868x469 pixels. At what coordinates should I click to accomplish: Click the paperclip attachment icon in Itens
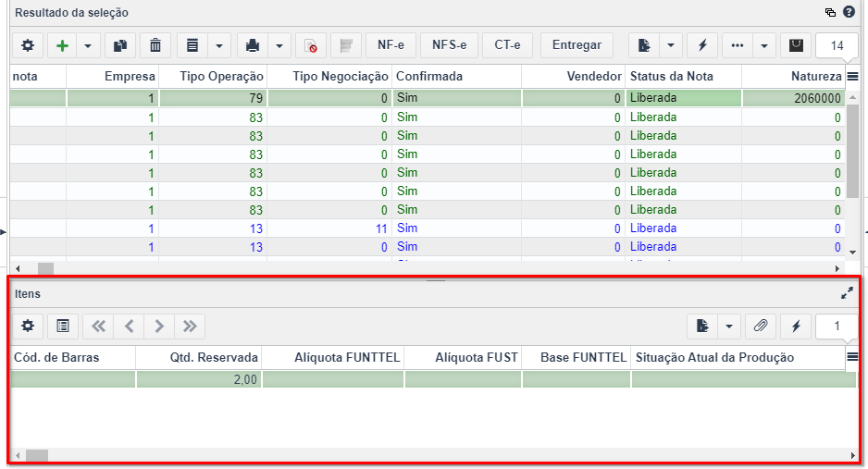tap(761, 327)
